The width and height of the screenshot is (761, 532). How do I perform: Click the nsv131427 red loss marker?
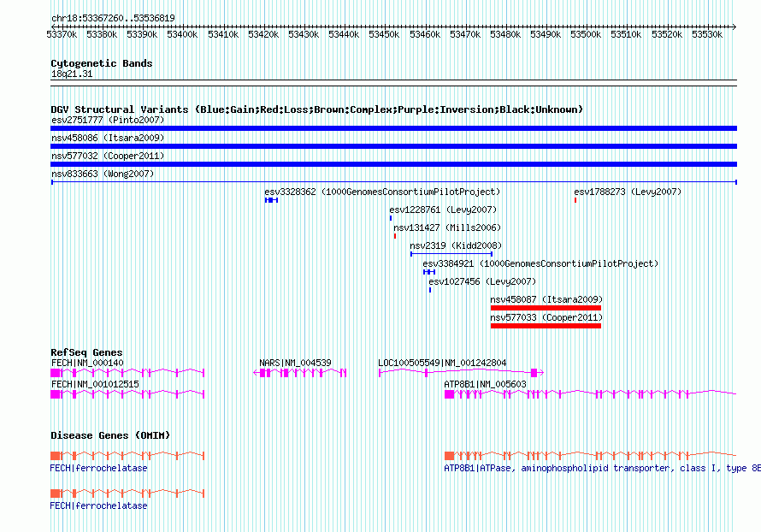pos(395,236)
